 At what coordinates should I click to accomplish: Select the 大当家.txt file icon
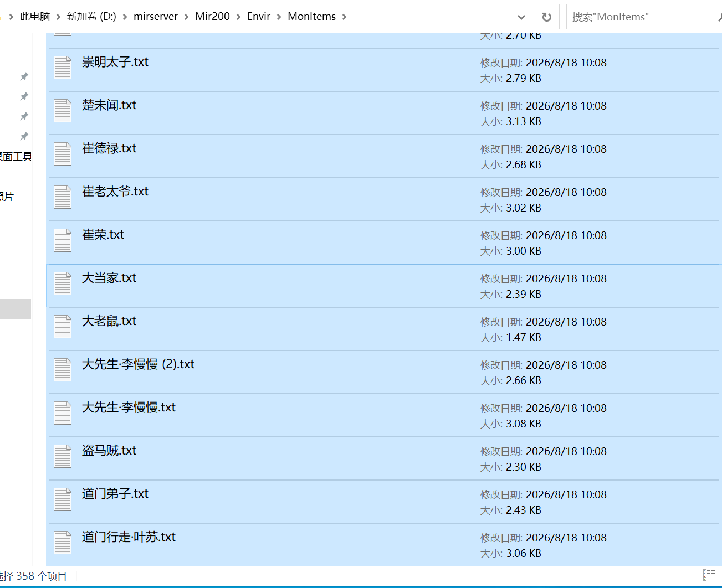click(x=63, y=283)
